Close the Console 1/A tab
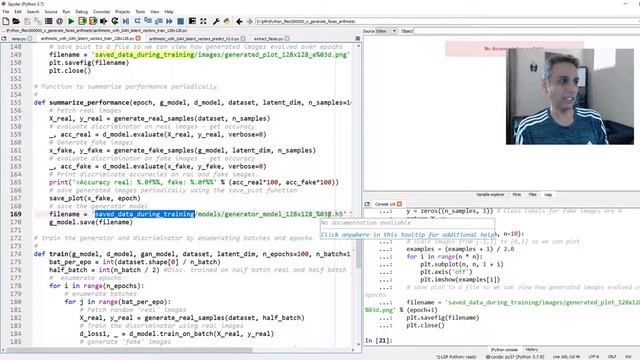This screenshot has width=640, height=360. pos(400,204)
